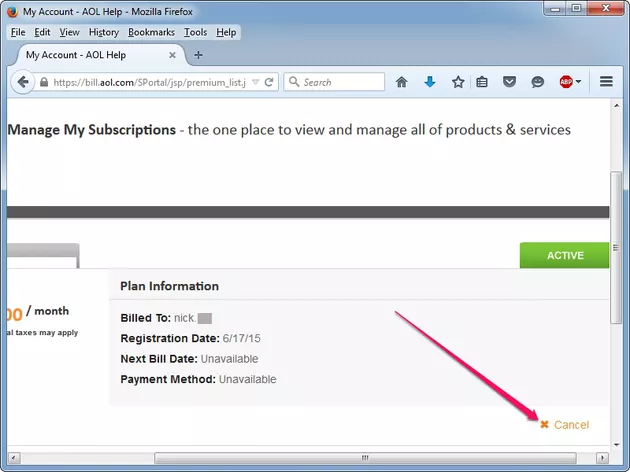Click the Plan Information heading
The width and height of the screenshot is (630, 472).
pos(170,286)
